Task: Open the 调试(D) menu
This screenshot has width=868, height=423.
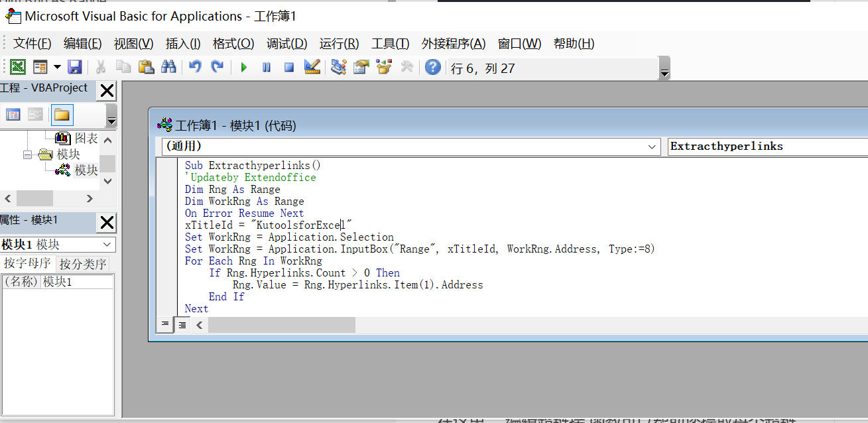Action: click(286, 43)
